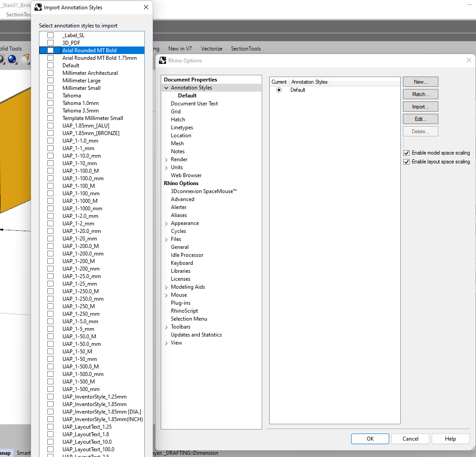Click the Help button
The width and height of the screenshot is (476, 457).
450,439
